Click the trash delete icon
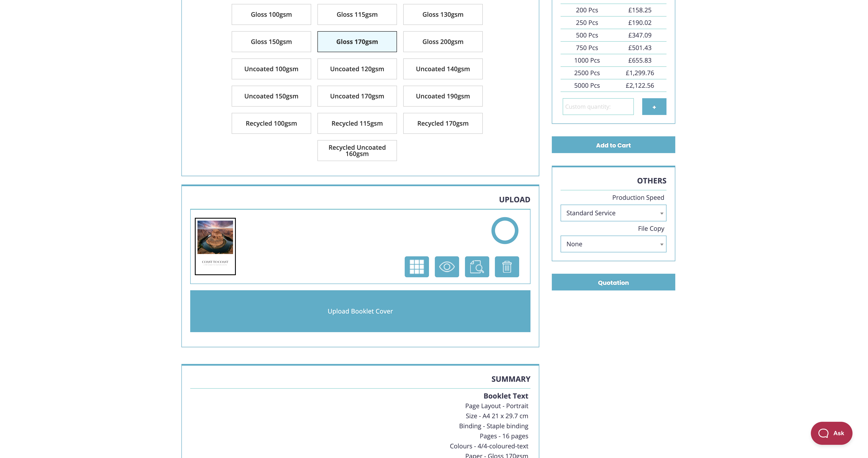The width and height of the screenshot is (868, 458). tap(507, 267)
